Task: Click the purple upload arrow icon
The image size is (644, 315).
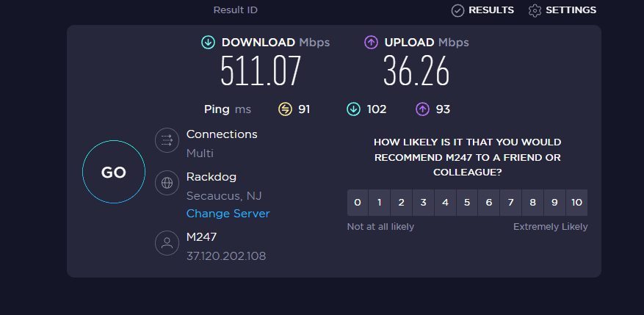Action: [x=372, y=43]
